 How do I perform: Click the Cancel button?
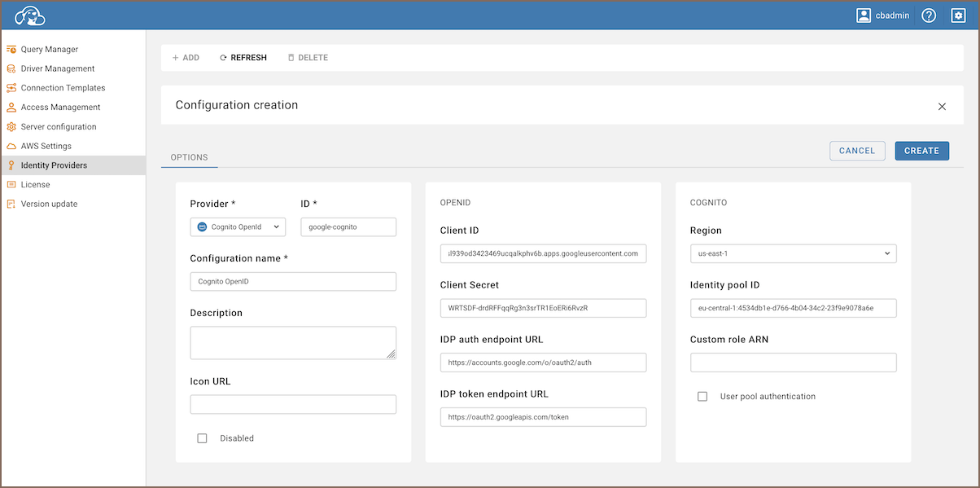pyautogui.click(x=857, y=151)
